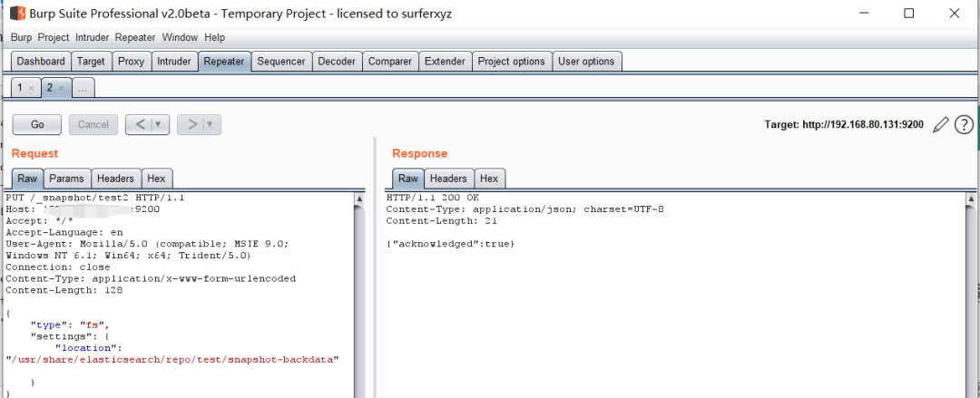Select the Repeater tool tab
Screen dimensions: 980x398
224,62
